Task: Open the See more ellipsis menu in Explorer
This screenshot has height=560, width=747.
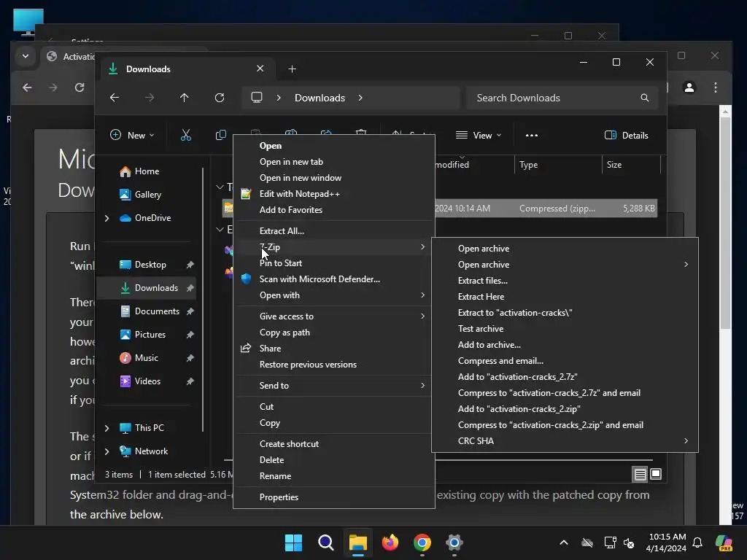Action: pyautogui.click(x=532, y=135)
